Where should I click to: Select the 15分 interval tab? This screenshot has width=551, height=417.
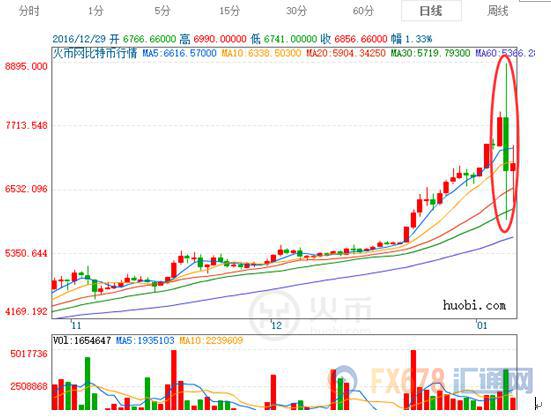(229, 11)
